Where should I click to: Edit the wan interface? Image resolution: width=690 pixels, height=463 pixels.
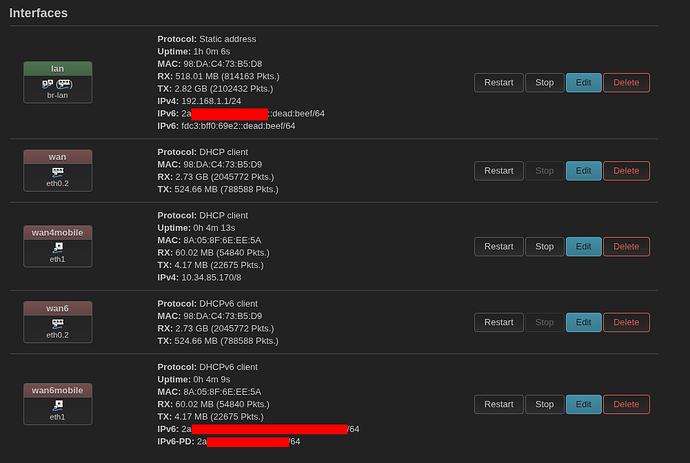pos(584,171)
